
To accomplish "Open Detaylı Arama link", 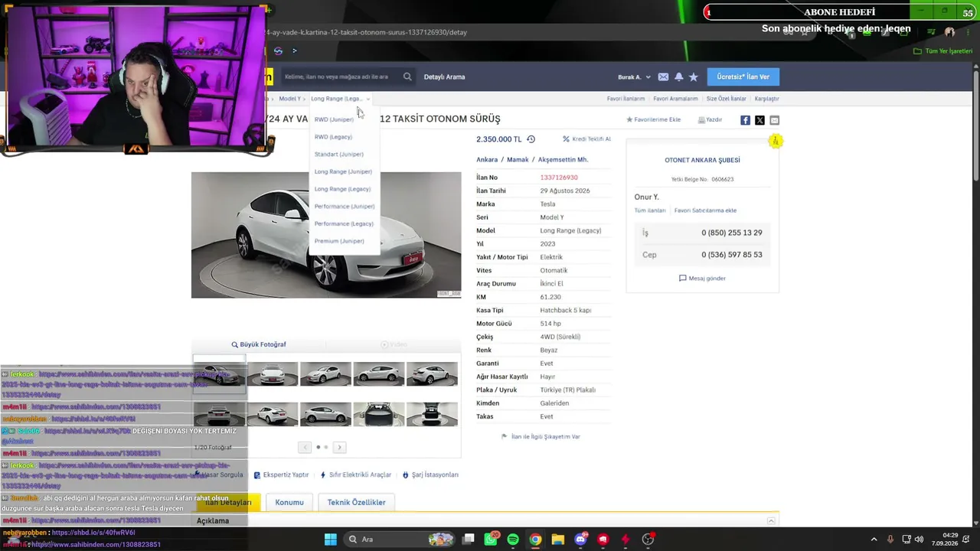I will coord(444,77).
